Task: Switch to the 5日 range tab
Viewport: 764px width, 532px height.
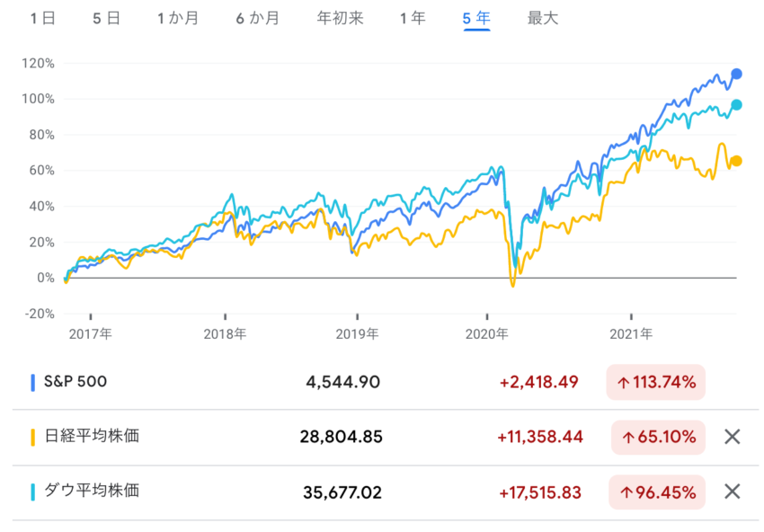Action: [x=106, y=18]
